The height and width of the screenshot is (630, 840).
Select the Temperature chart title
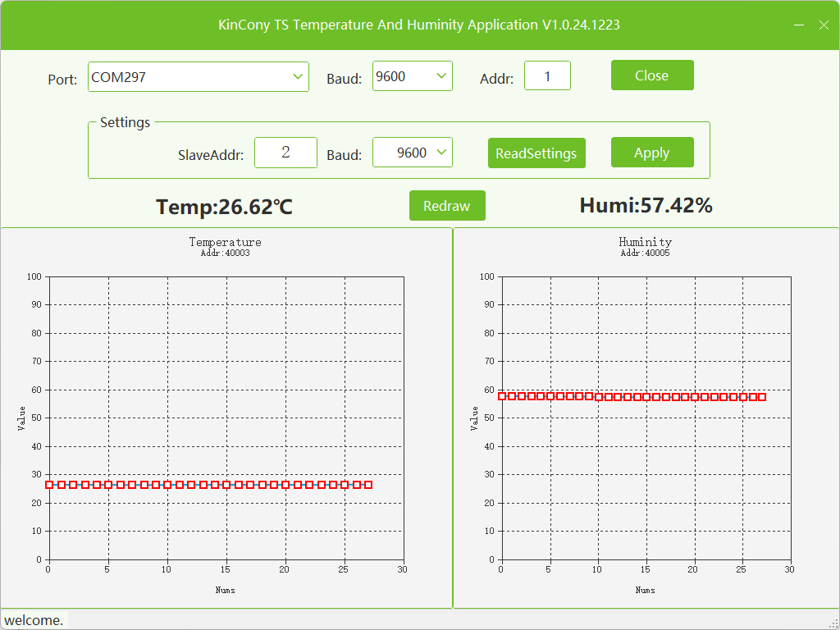pos(225,242)
